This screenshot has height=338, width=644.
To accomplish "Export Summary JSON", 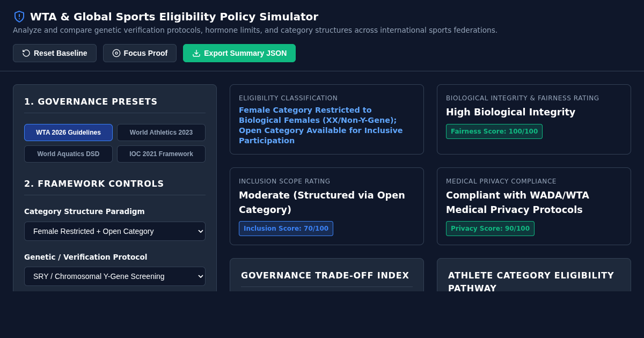I will (239, 53).
